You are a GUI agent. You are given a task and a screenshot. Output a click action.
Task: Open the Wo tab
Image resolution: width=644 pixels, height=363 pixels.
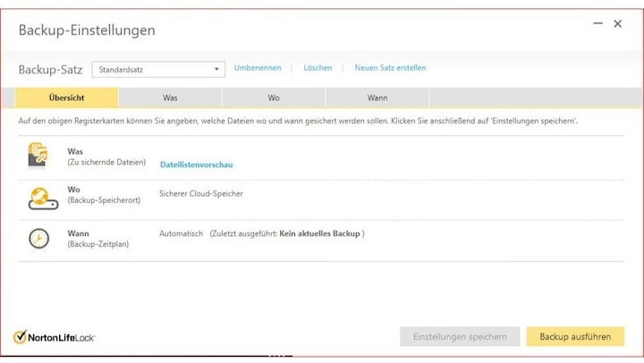coord(274,97)
